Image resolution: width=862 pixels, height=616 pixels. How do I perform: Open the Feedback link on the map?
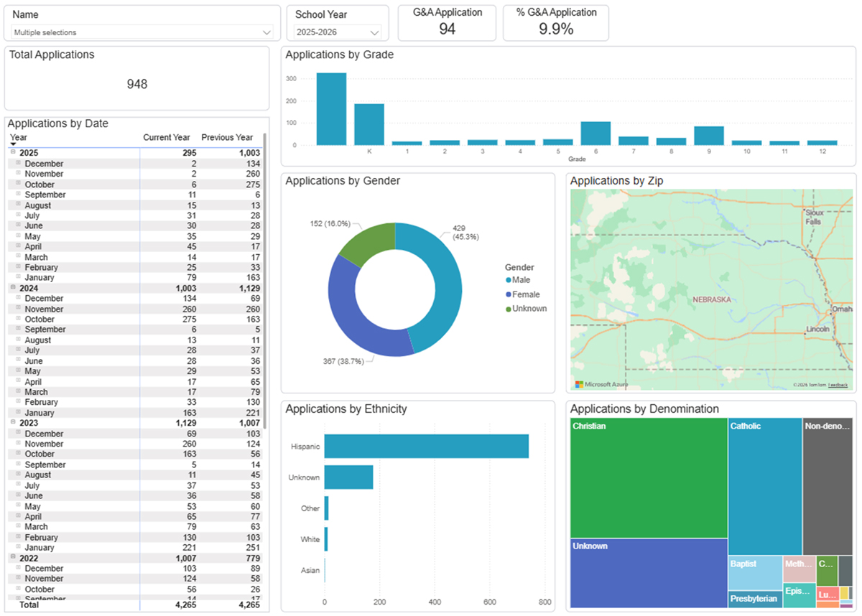click(x=838, y=386)
